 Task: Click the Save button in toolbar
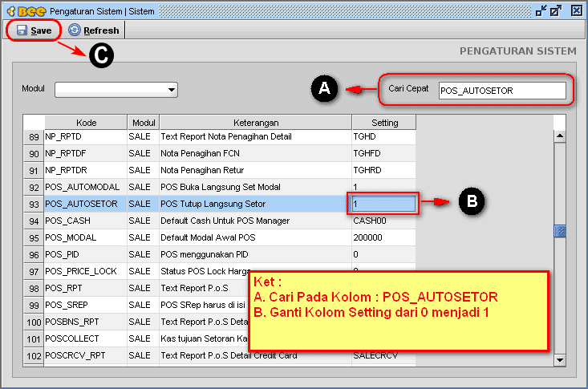point(34,30)
